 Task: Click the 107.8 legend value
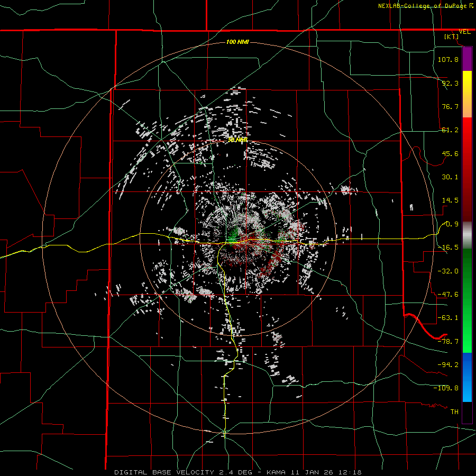(x=448, y=59)
